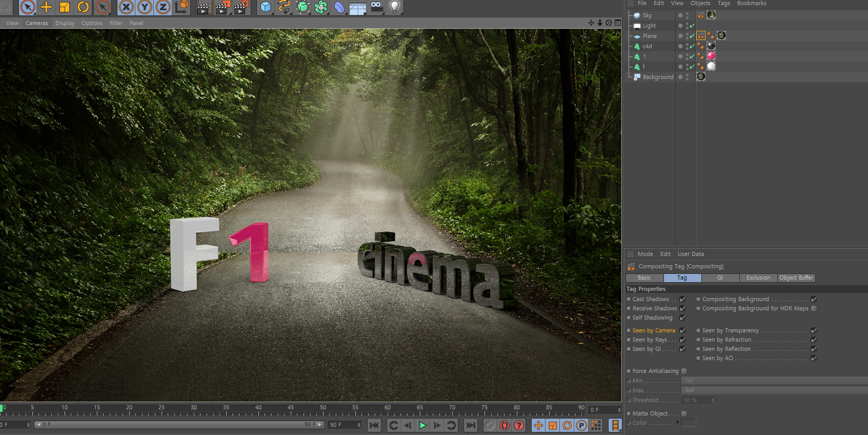The image size is (868, 435).
Task: Select the Rotate tool in top toolbar
Action: point(83,7)
